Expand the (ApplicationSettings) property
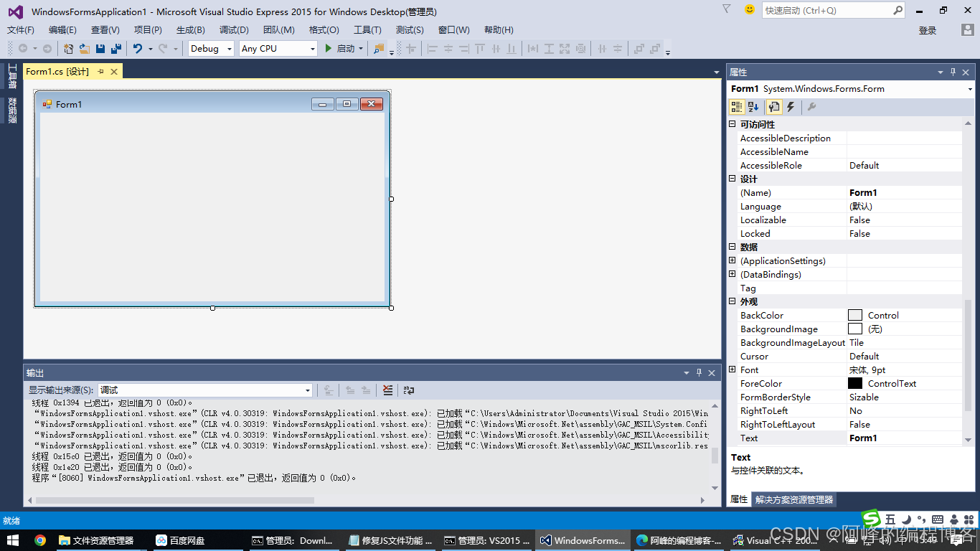 732,260
